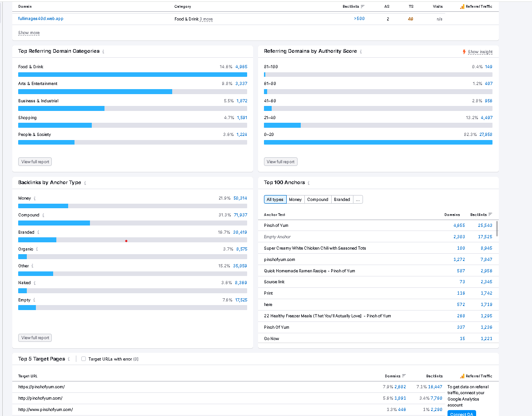The image size is (532, 416).
Task: Click sort icon on Anchors Backlinks column
Action: 490,215
